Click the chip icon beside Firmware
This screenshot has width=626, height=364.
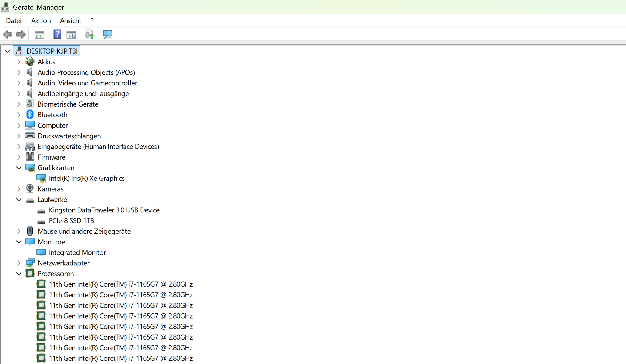30,157
